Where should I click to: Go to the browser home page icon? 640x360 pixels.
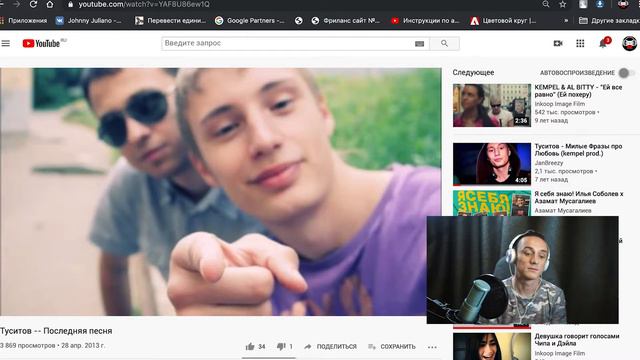tap(50, 4)
